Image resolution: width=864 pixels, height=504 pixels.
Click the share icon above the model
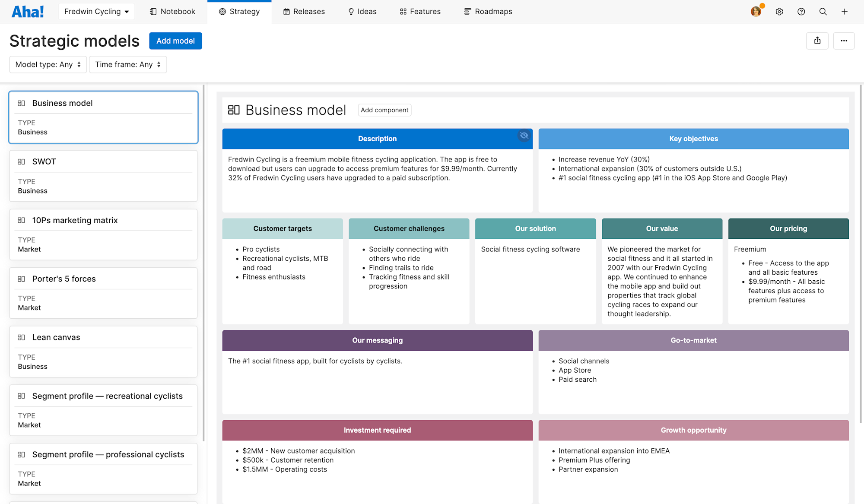pyautogui.click(x=817, y=41)
